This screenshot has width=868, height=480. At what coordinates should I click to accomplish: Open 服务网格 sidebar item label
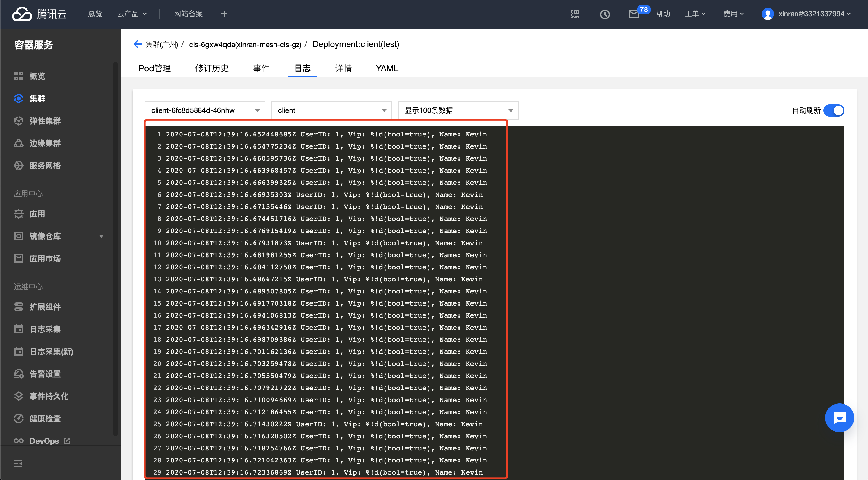(45, 166)
